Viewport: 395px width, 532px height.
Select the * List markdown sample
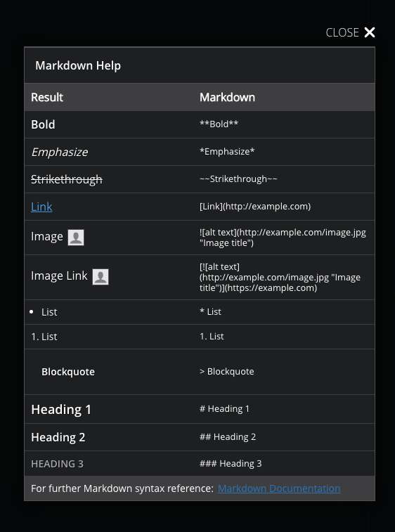tap(210, 312)
